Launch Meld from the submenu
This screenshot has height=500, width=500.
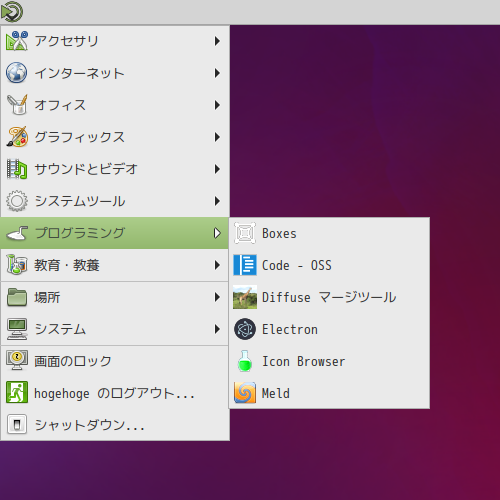coord(329,393)
